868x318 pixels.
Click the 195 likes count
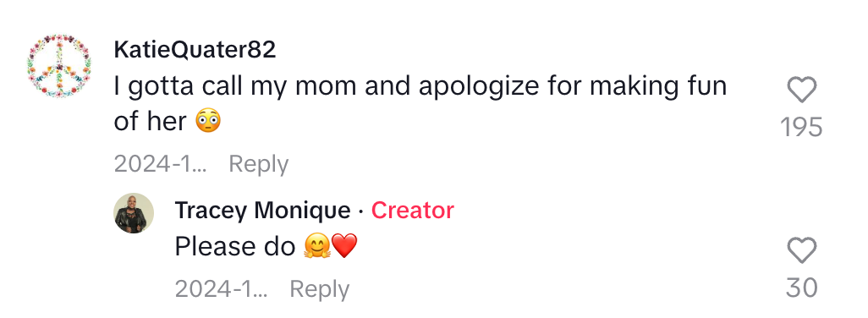pos(801,127)
